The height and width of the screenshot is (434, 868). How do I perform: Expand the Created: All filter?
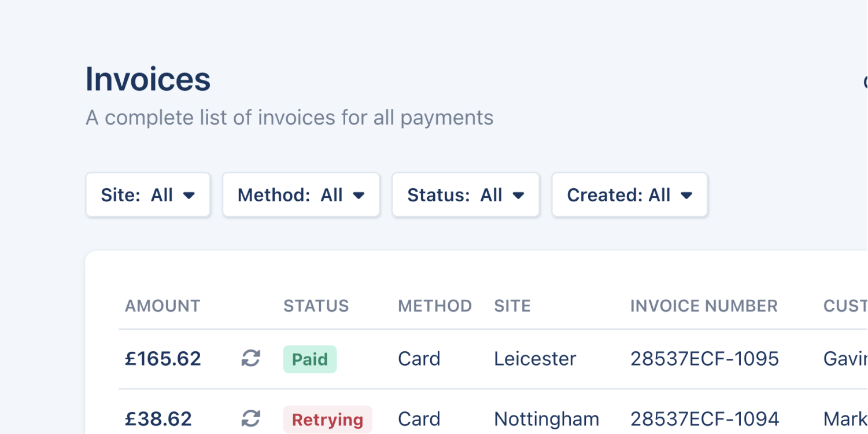point(629,195)
